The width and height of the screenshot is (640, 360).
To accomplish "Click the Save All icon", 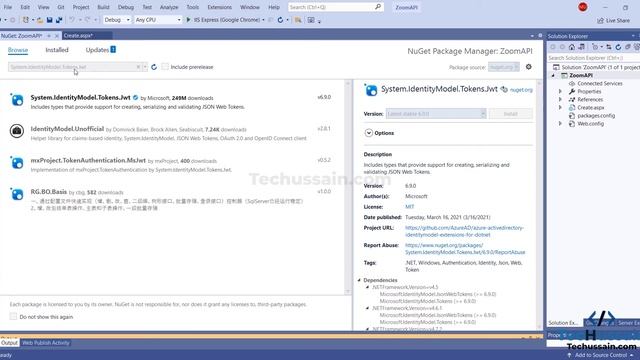I will tap(59, 20).
